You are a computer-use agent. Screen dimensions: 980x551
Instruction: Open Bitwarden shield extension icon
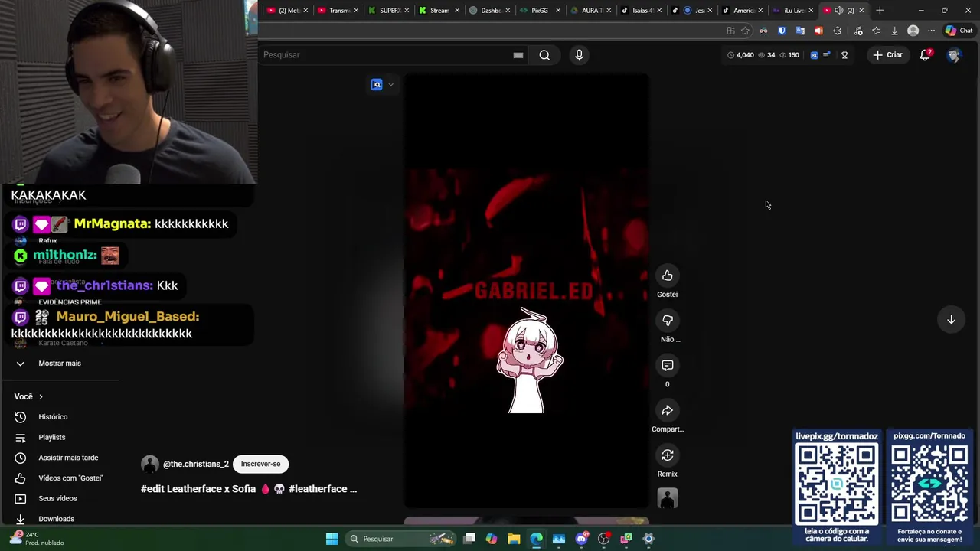coord(782,31)
